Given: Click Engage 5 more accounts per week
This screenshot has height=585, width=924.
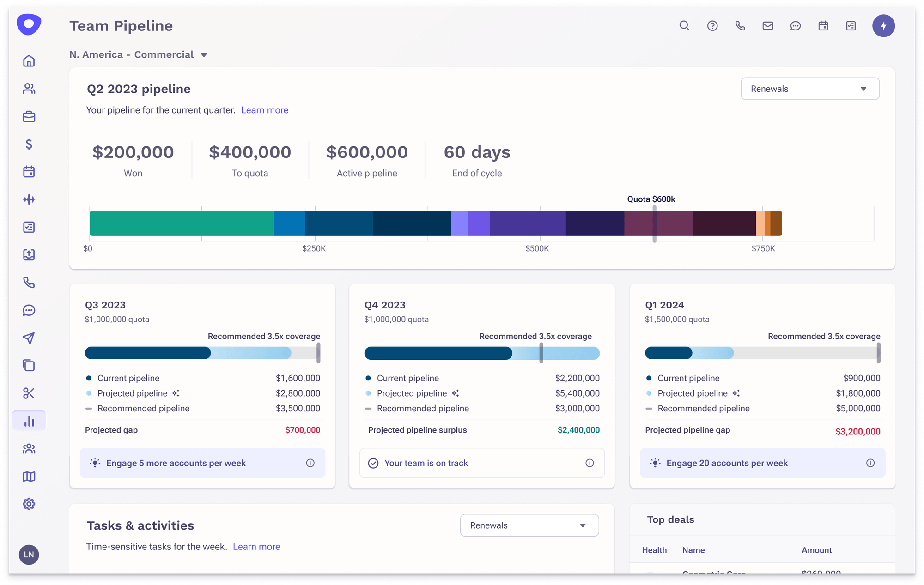Looking at the screenshot, I should [176, 463].
